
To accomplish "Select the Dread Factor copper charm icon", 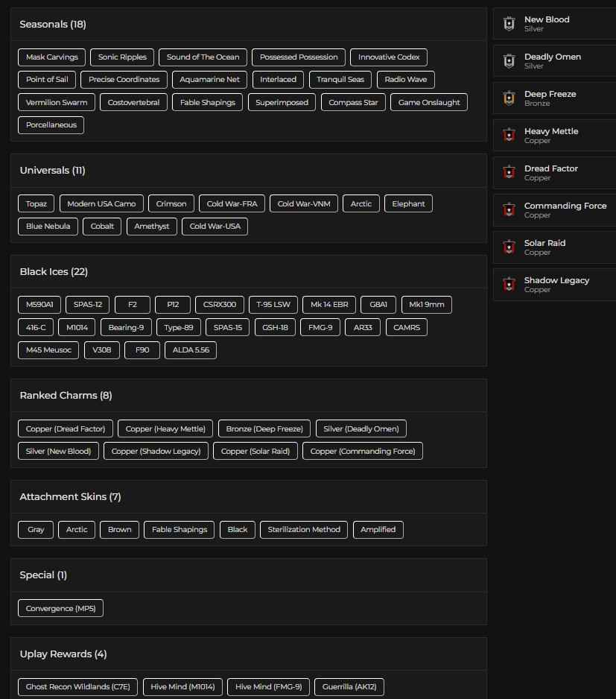I will pyautogui.click(x=509, y=172).
